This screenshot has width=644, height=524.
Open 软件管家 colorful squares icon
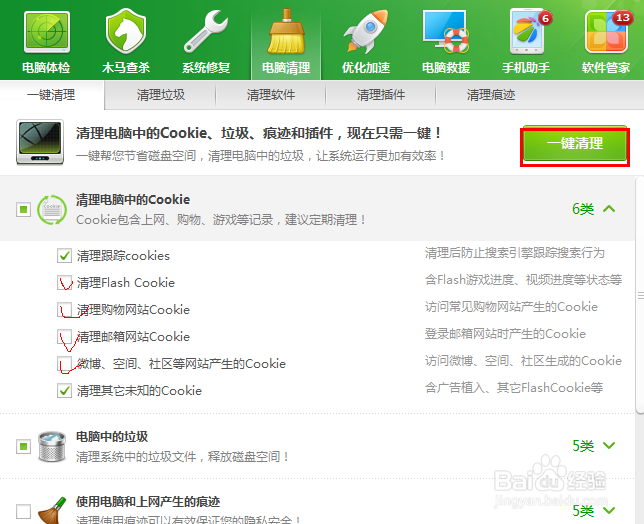pyautogui.click(x=606, y=32)
